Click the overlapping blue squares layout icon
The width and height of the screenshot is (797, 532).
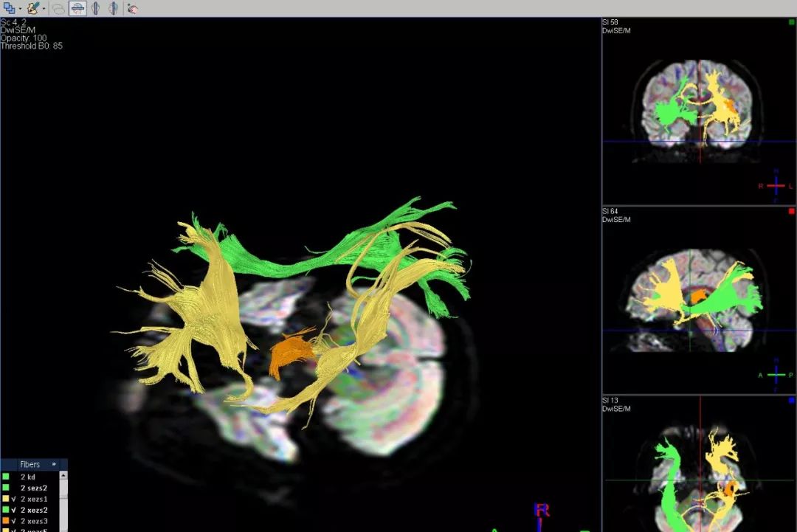(9, 8)
